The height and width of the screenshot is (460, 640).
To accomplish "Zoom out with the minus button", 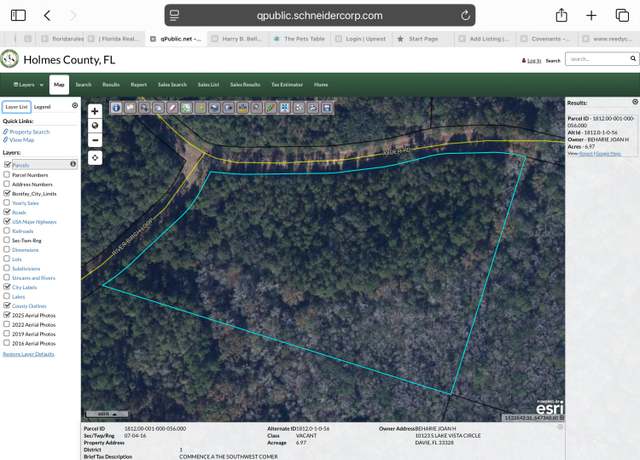I will [95, 140].
